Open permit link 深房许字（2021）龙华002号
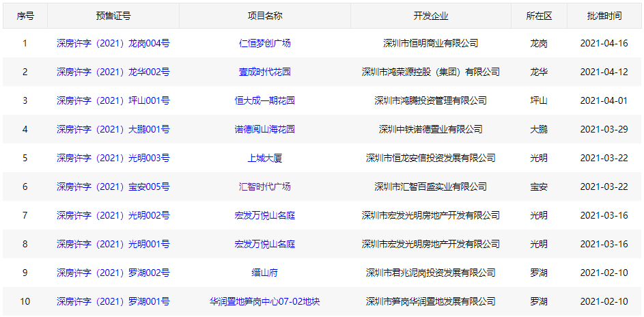 pos(113,72)
